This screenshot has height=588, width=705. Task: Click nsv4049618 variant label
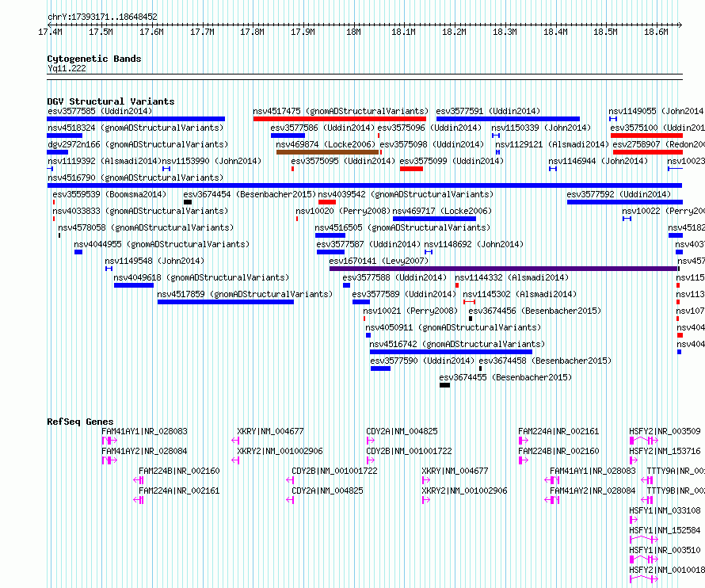201,277
